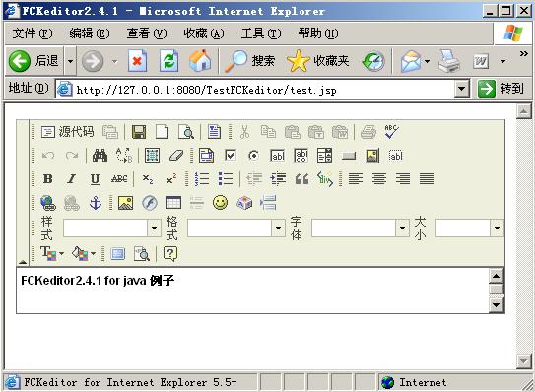Image resolution: width=535 pixels, height=392 pixels.
Task: Collapse the editor toolbar arrow
Action: pyautogui.click(x=23, y=262)
